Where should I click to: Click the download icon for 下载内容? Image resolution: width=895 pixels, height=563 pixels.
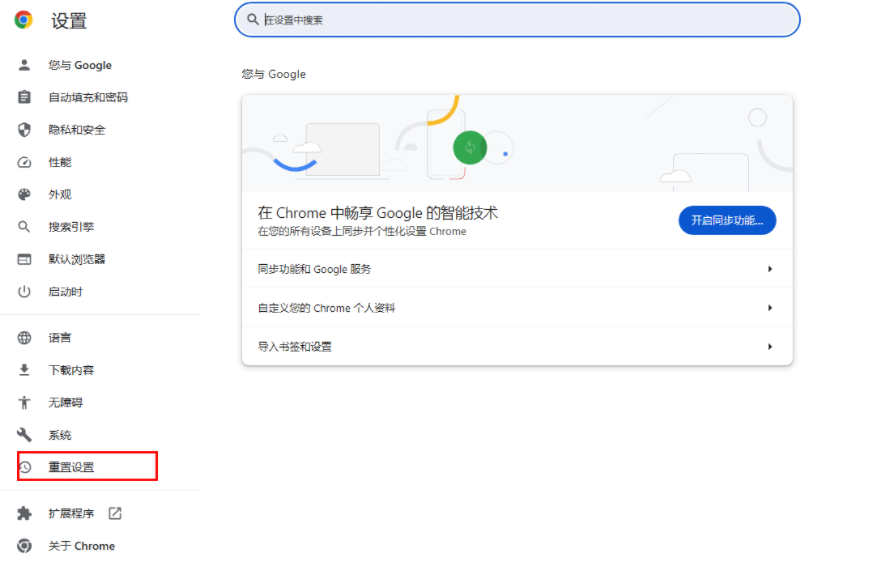(24, 370)
